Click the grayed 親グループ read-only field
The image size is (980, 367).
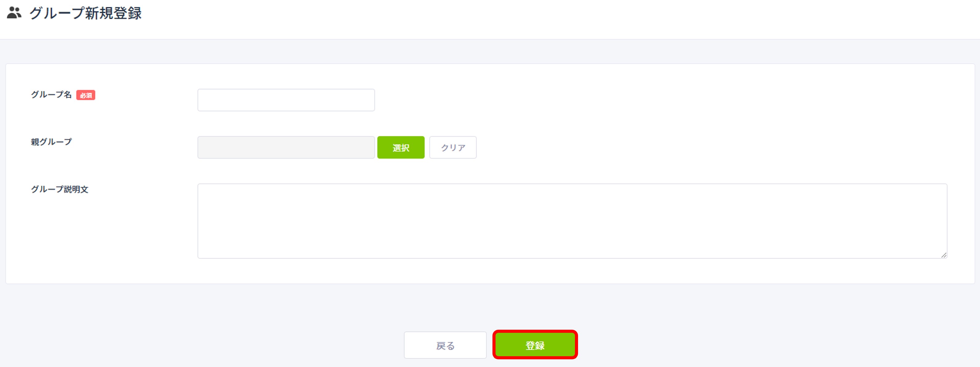[286, 147]
